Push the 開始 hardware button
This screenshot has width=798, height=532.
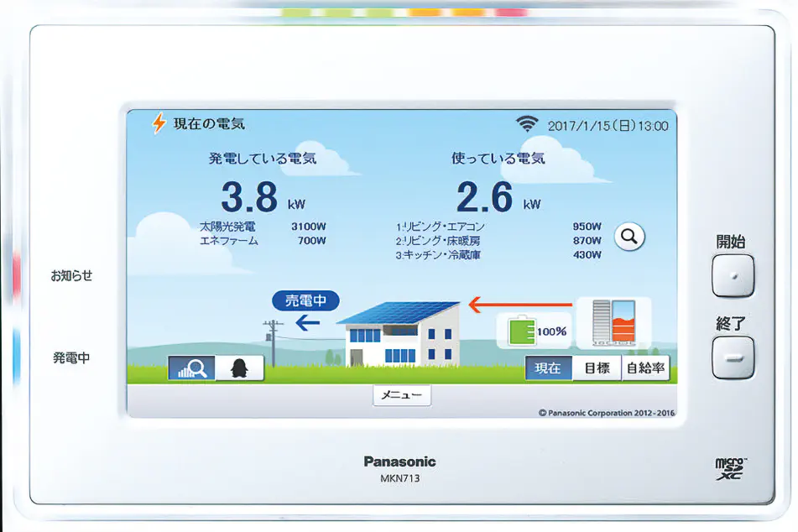(x=733, y=276)
